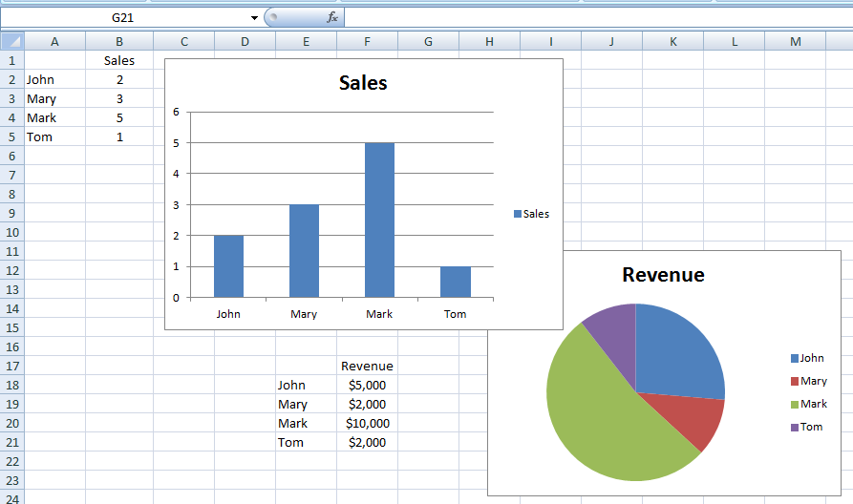Click inside the formula bar field
Viewport: 853px width, 504px height.
coord(598,17)
